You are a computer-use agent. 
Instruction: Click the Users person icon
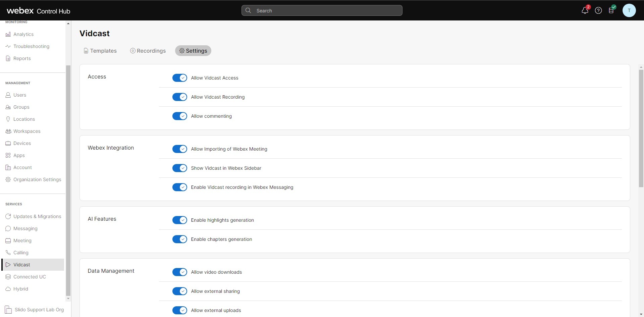tap(8, 95)
